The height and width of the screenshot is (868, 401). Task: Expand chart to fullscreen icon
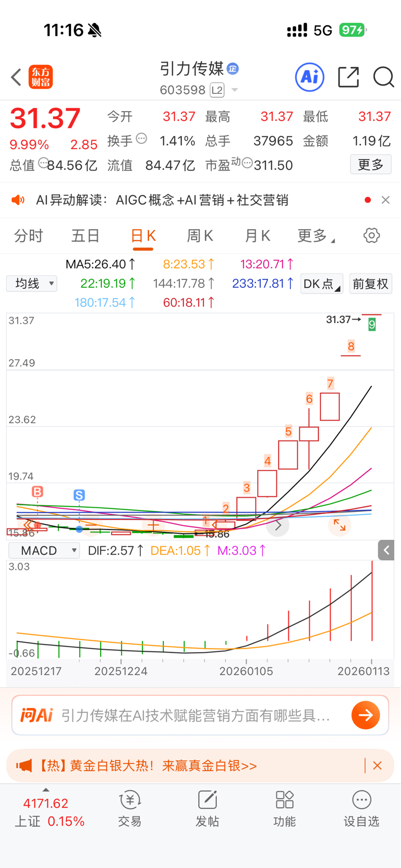[x=339, y=525]
